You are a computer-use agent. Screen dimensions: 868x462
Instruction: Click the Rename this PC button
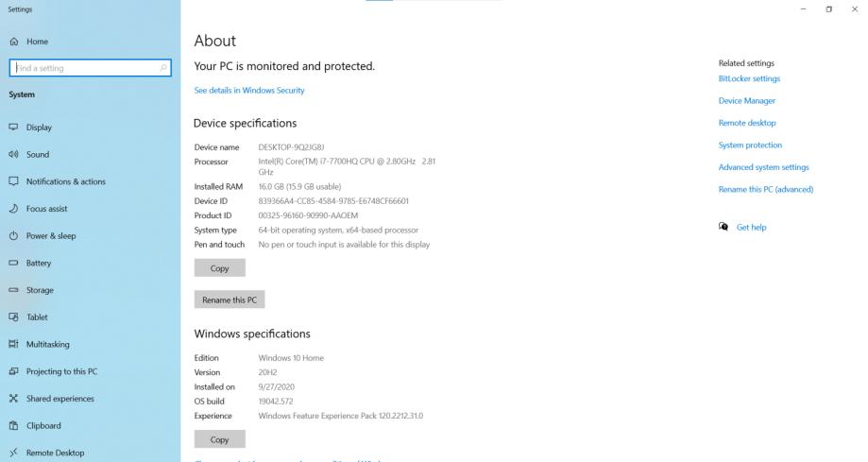click(230, 299)
